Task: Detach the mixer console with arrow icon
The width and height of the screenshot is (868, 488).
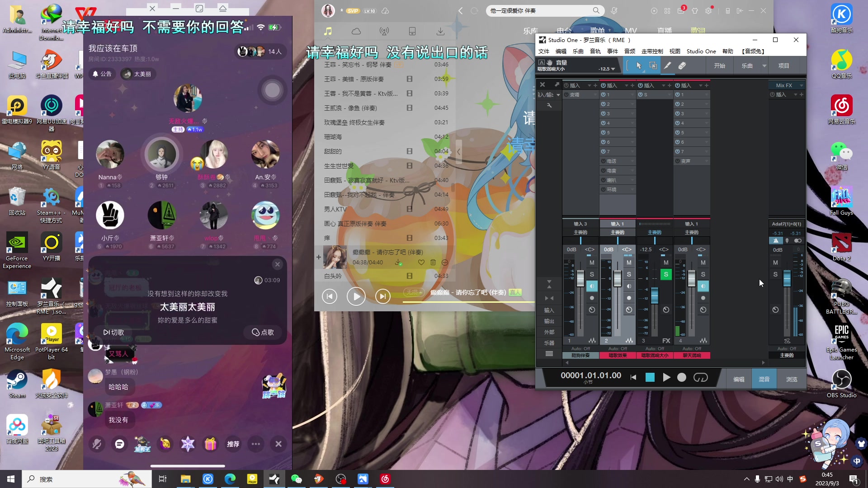Action: 557,84
